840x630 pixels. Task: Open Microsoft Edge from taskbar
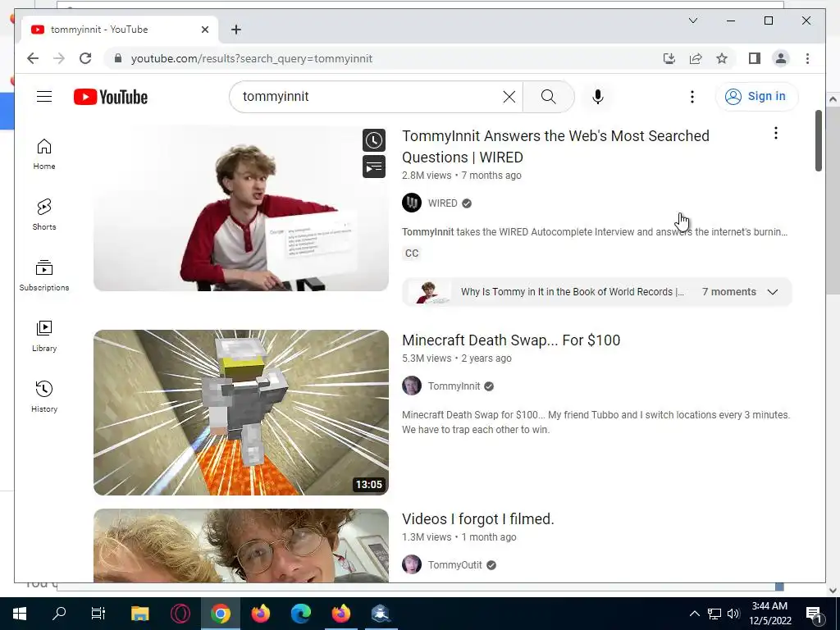pos(300,614)
